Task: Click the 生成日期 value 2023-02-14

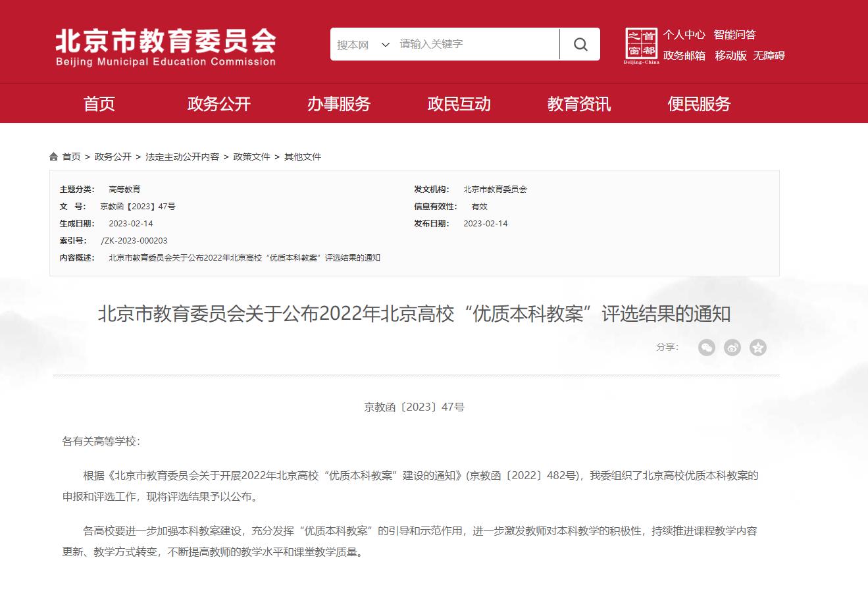Action: [x=131, y=224]
